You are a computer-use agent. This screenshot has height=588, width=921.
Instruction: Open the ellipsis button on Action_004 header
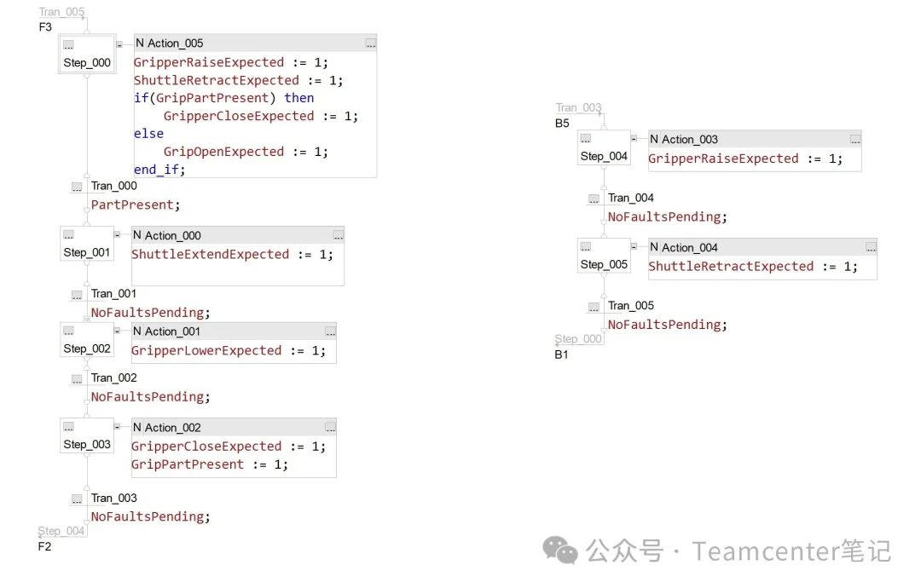pyautogui.click(x=871, y=248)
